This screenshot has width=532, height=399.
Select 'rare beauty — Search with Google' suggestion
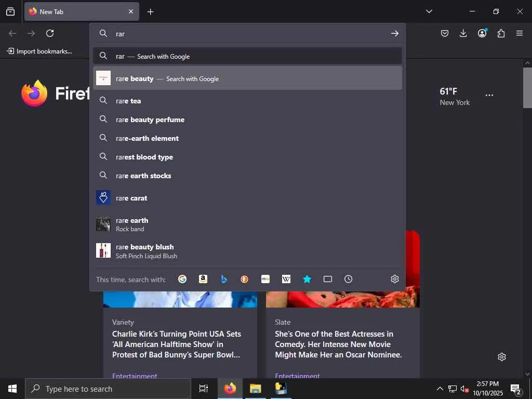[x=248, y=78]
